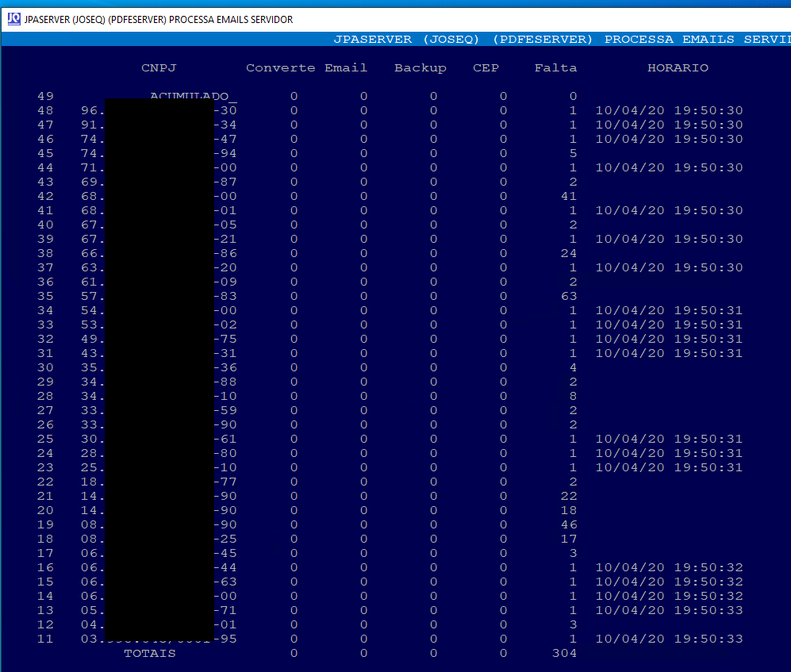Click the CEP column header

click(486, 68)
